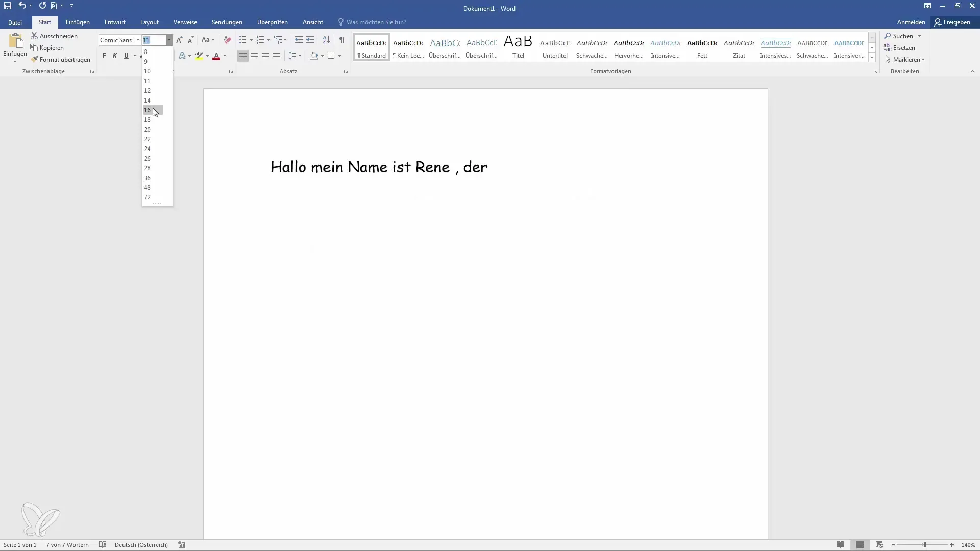Click the borders icon

[x=331, y=56]
